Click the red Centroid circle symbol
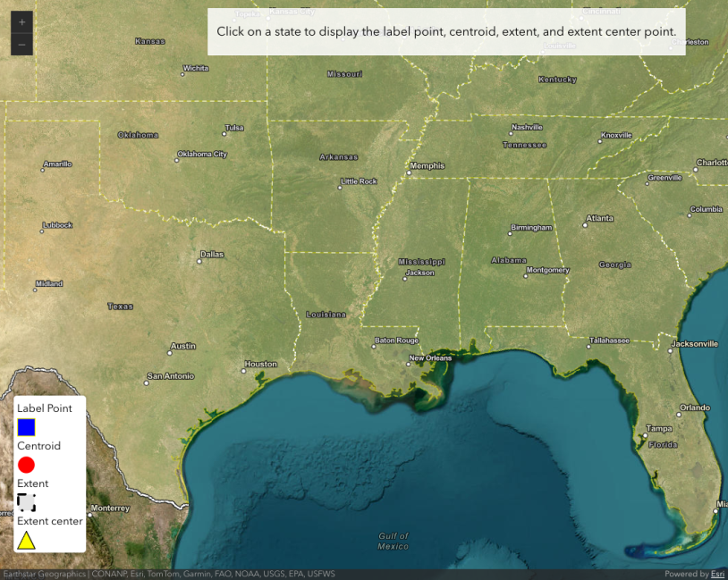The image size is (728, 580). 26,465
